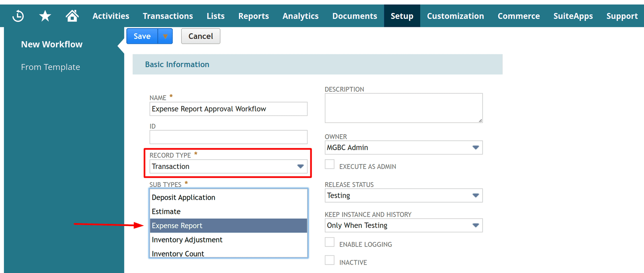Open the Setup menu
The width and height of the screenshot is (644, 273).
[x=402, y=16]
